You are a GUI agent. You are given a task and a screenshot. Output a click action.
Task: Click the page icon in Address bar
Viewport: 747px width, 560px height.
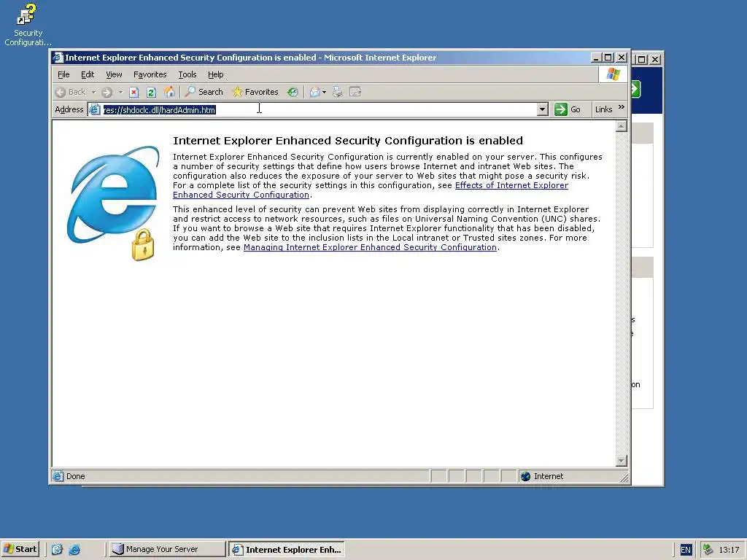tap(95, 109)
